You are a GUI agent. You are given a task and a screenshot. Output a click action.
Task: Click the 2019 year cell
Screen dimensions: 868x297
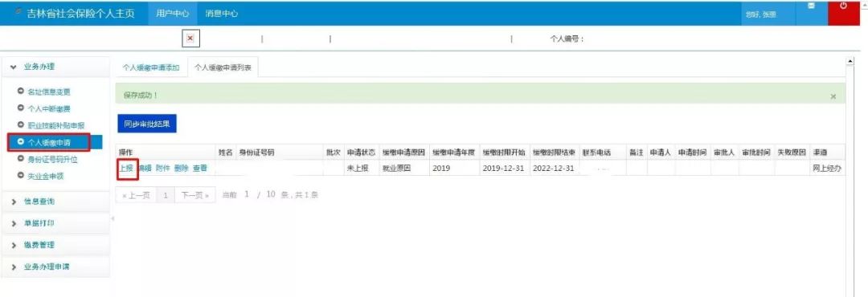(x=454, y=168)
